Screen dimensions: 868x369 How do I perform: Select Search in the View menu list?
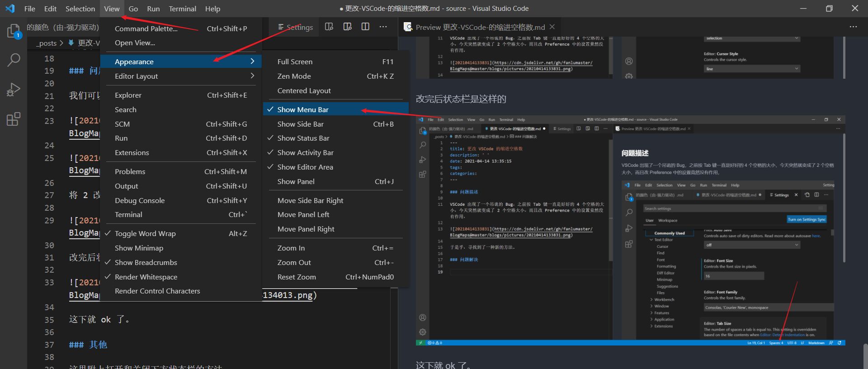(x=181, y=109)
